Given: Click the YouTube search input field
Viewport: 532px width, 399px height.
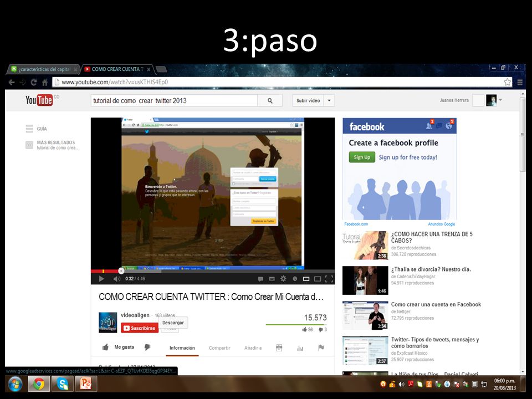Looking at the screenshot, I should [174, 100].
